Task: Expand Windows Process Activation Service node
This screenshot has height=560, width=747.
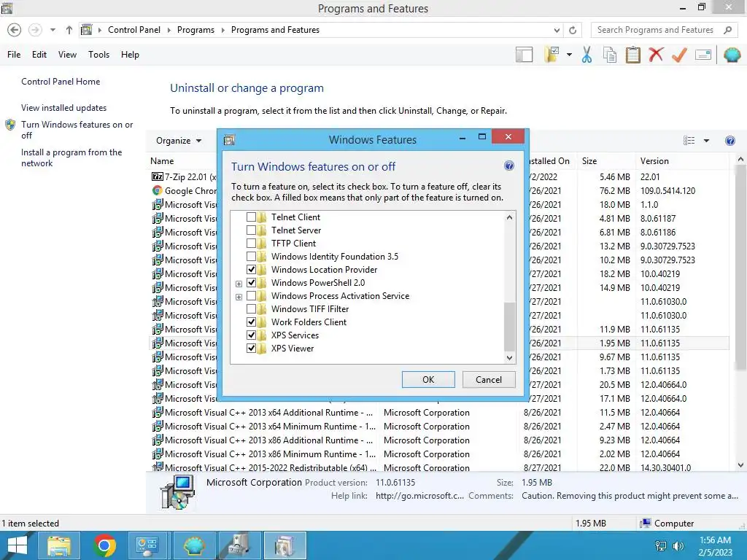Action: tap(239, 297)
